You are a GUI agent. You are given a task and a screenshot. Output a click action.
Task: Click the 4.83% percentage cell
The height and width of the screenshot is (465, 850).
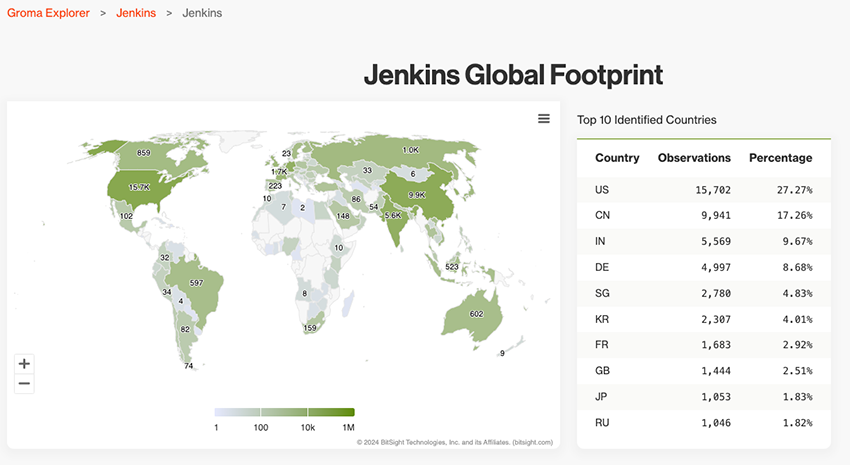click(x=797, y=294)
